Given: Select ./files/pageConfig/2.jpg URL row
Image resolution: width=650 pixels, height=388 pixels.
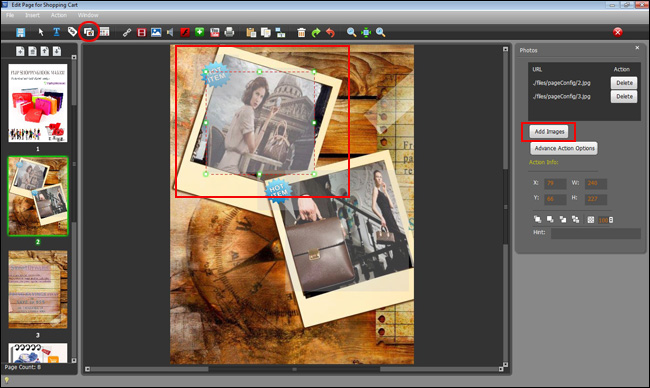Looking at the screenshot, I should click(x=561, y=83).
